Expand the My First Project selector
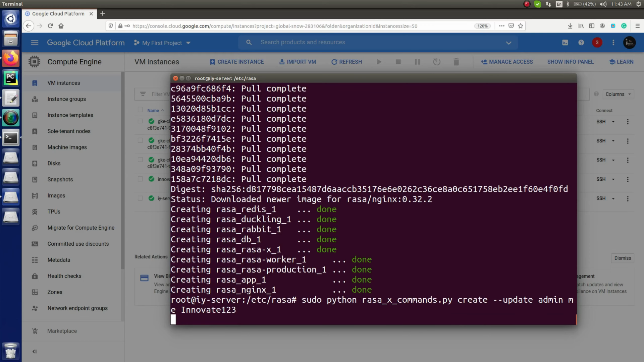 click(162, 43)
